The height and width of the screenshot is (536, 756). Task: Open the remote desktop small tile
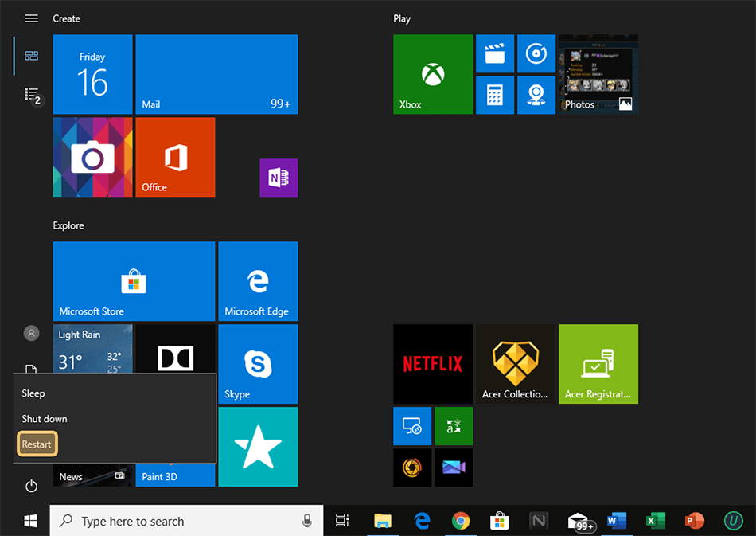(412, 426)
